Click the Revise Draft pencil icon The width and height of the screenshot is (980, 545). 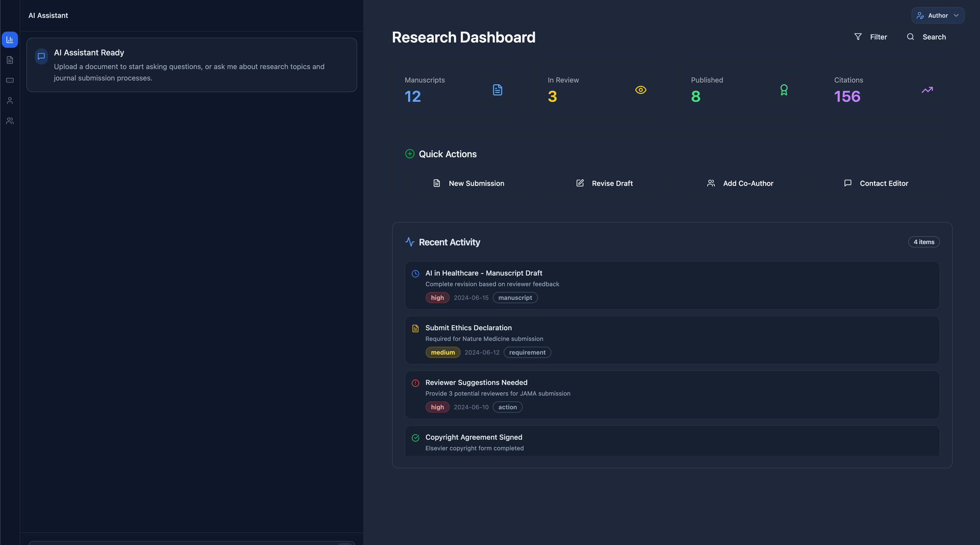pyautogui.click(x=580, y=183)
